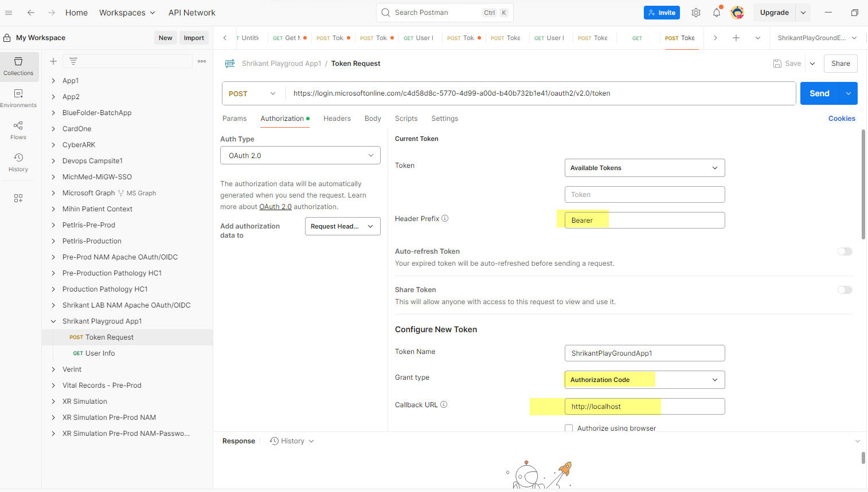
Task: Open Collections in sidebar
Action: tap(18, 66)
